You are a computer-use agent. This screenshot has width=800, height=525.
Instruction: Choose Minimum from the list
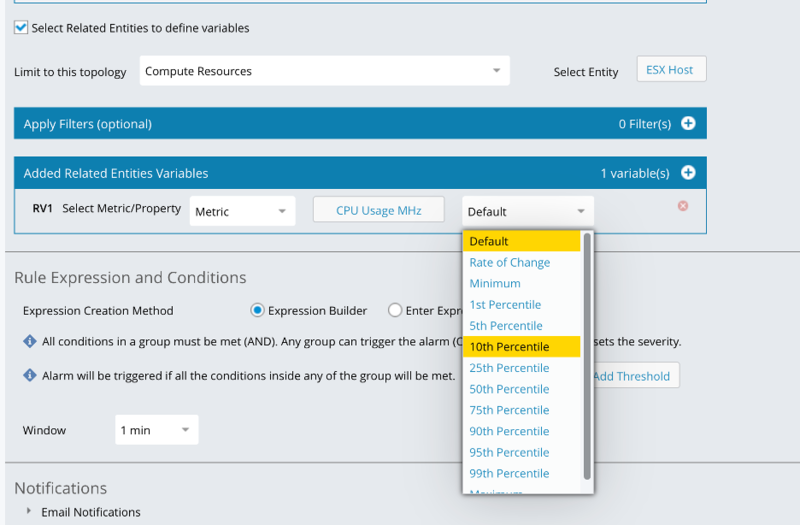pos(521,283)
